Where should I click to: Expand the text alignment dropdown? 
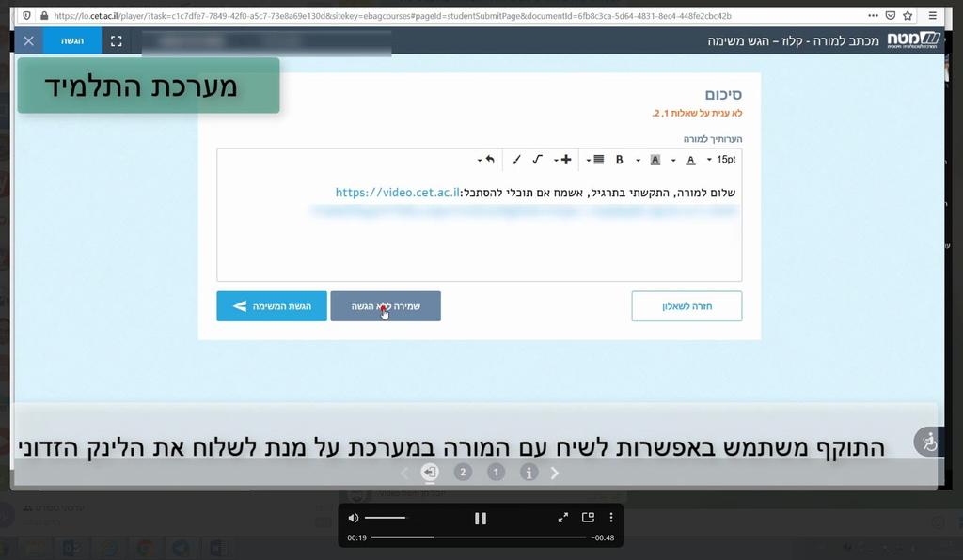tap(589, 160)
